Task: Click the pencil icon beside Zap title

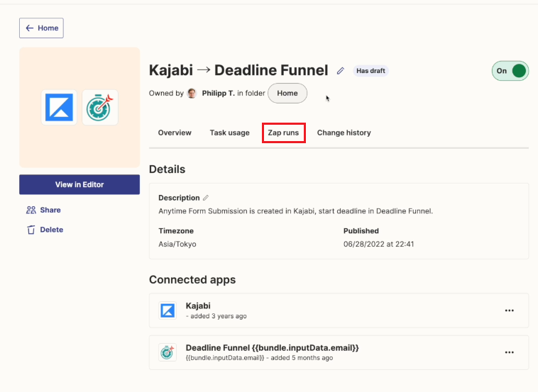Action: click(341, 71)
